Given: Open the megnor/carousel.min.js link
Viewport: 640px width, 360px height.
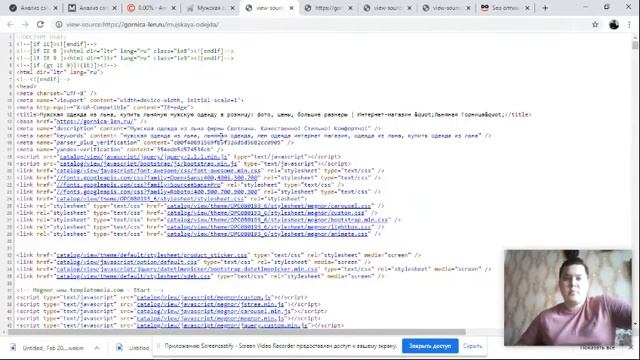Looking at the screenshot, I should 213,311.
